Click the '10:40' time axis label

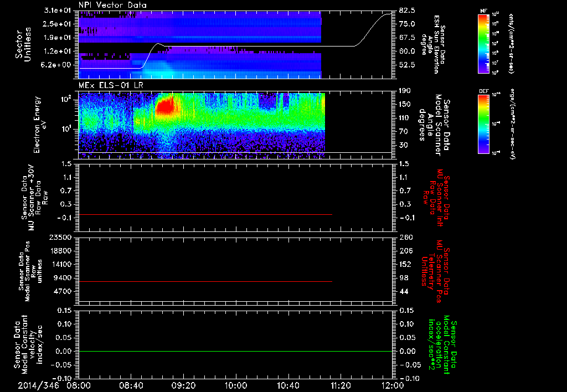(288, 386)
